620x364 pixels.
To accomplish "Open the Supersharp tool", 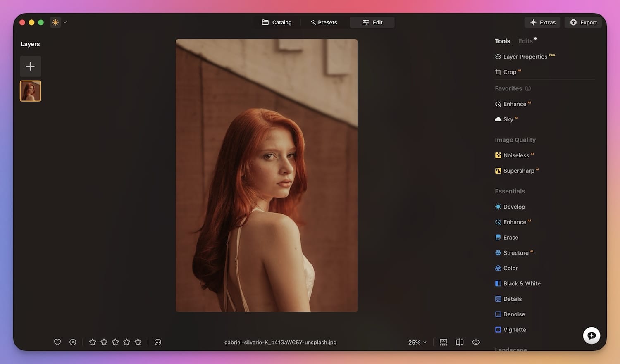I will coord(517,171).
